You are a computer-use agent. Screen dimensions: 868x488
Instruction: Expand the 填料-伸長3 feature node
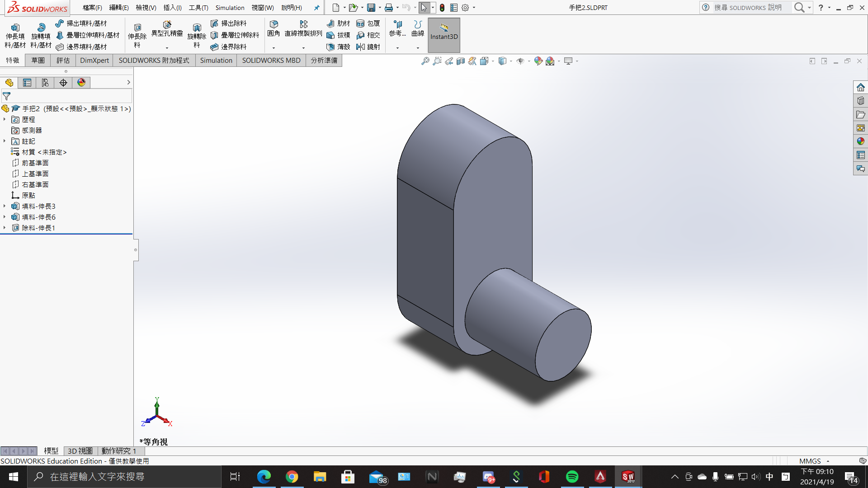click(5, 206)
